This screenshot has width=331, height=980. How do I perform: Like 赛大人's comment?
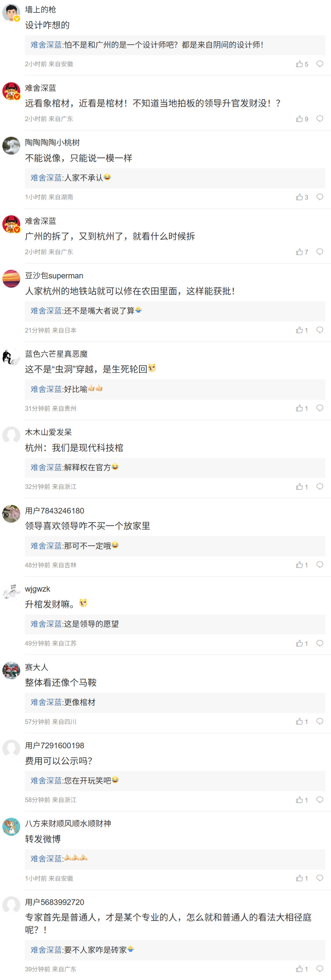299,721
